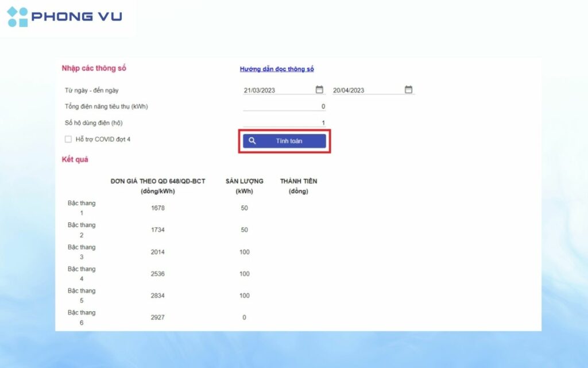The image size is (588, 368).
Task: Enable the Hỗ trợ COVID đợt 4 checkbox
Action: tap(68, 139)
